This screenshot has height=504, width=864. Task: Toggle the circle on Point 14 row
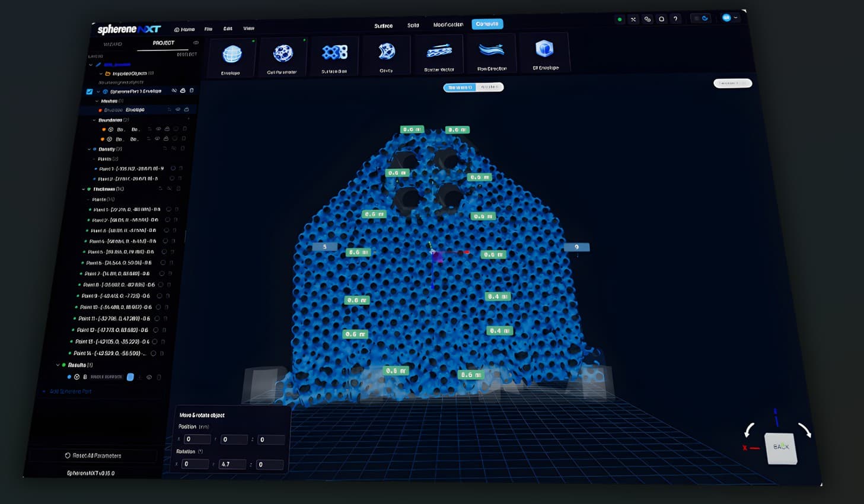click(x=153, y=353)
